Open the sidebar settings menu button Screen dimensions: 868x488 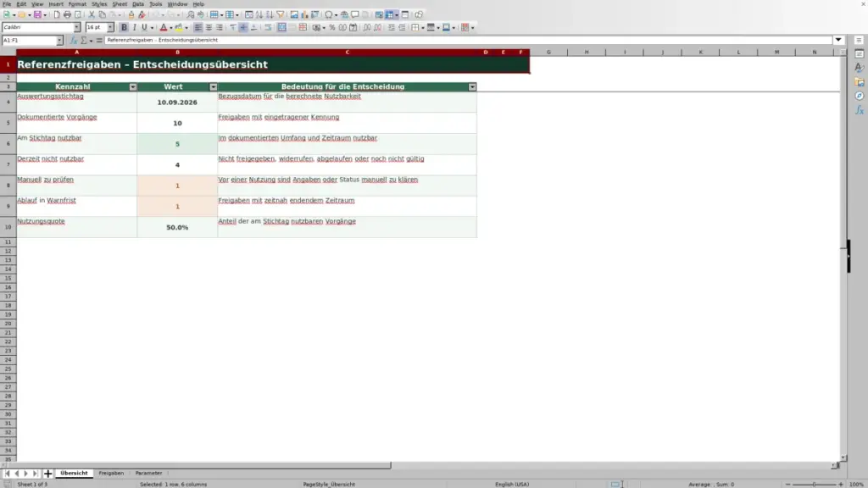tap(860, 41)
